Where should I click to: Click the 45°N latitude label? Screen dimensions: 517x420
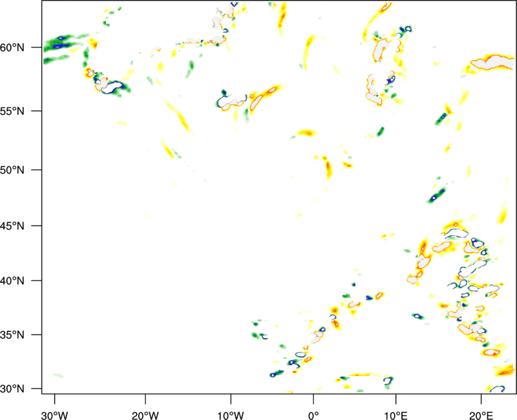pyautogui.click(x=12, y=226)
